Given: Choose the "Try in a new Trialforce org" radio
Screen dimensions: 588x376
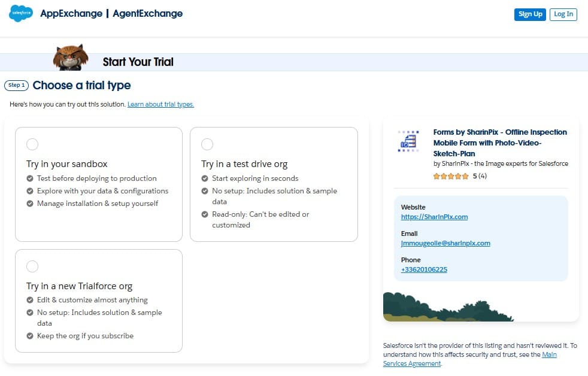Looking at the screenshot, I should [x=32, y=266].
